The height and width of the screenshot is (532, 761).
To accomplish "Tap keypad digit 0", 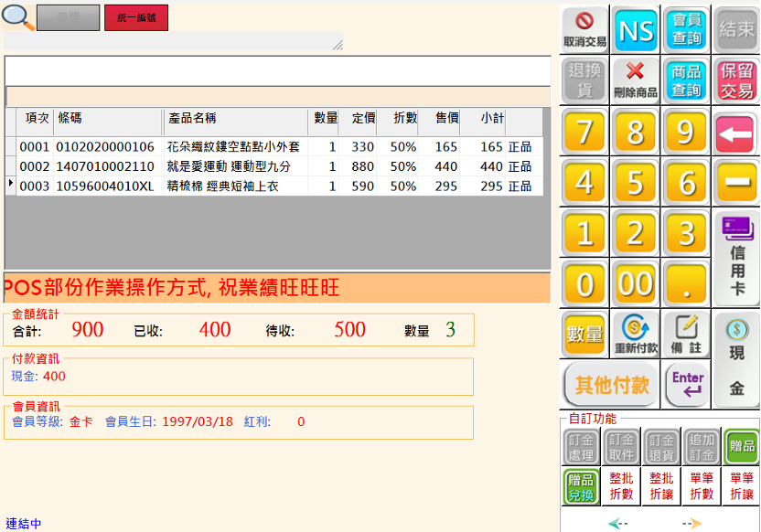I will tap(584, 283).
